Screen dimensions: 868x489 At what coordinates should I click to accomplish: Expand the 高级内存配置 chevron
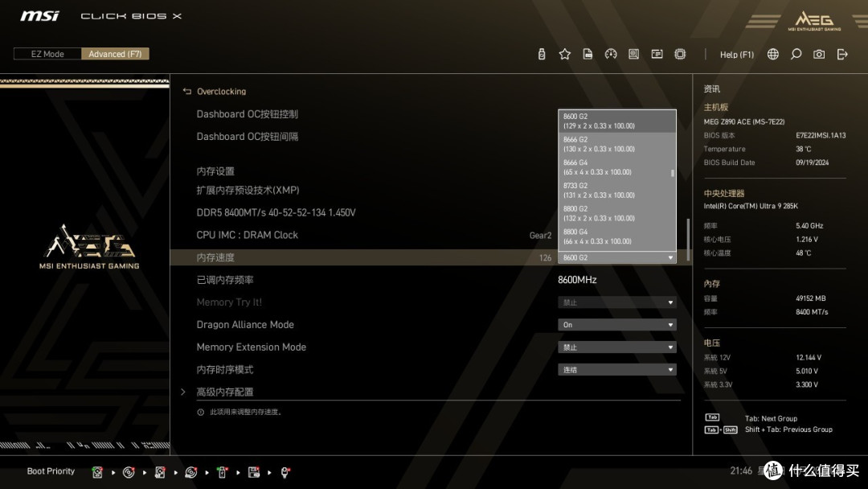pyautogui.click(x=183, y=392)
